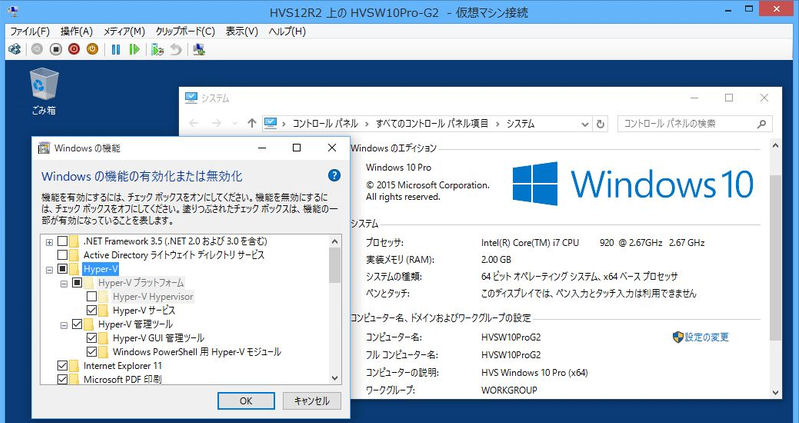Open the 表示(V) menu
Viewport: 799px width, 423px height.
click(242, 32)
